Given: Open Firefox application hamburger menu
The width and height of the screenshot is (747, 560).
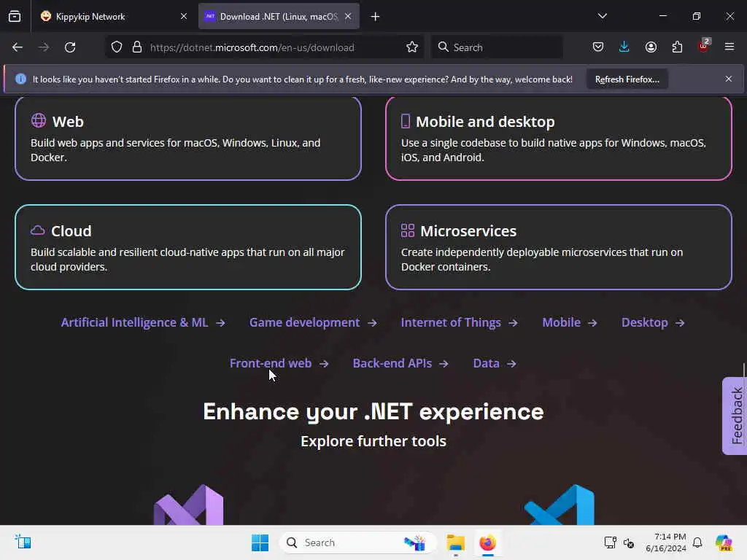Looking at the screenshot, I should pyautogui.click(x=729, y=47).
